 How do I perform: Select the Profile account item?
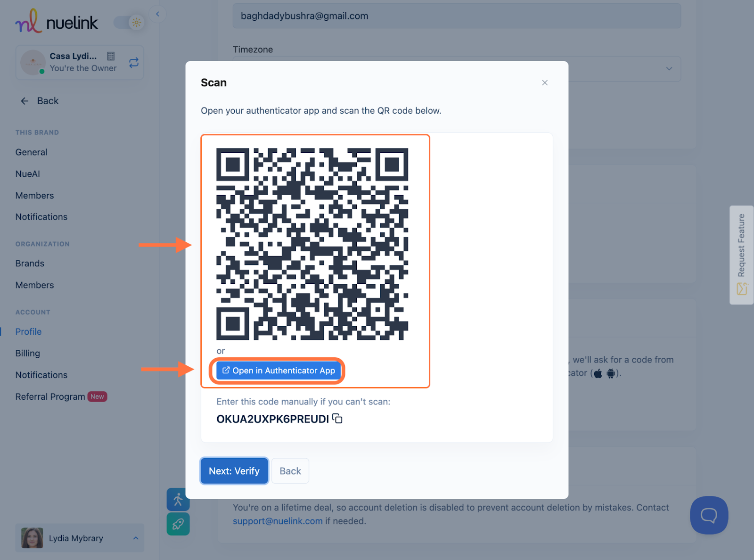coord(28,332)
